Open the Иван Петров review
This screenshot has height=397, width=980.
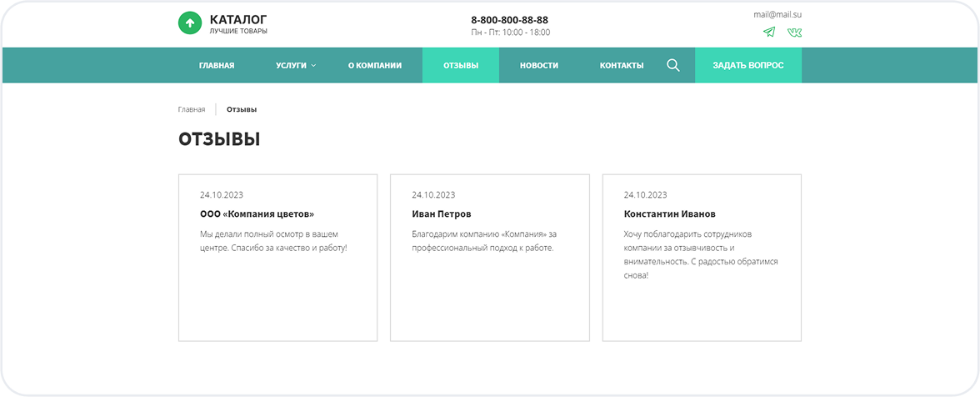coord(442,214)
